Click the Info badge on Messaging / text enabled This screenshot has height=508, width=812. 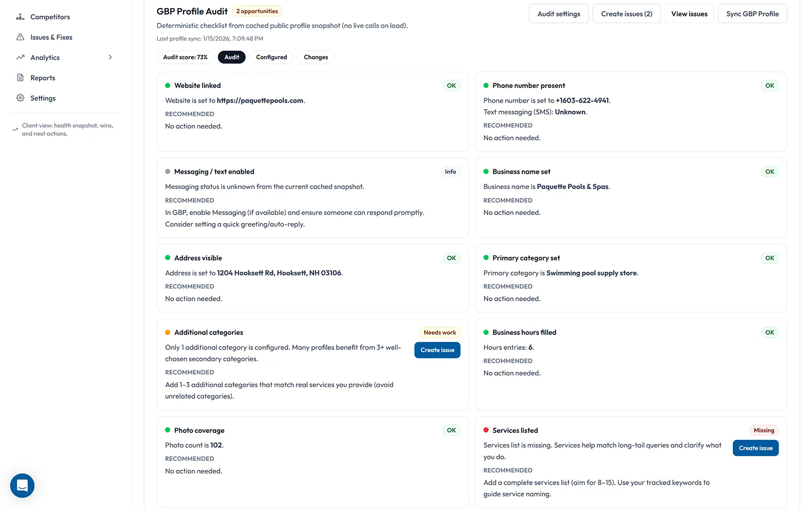click(x=450, y=171)
